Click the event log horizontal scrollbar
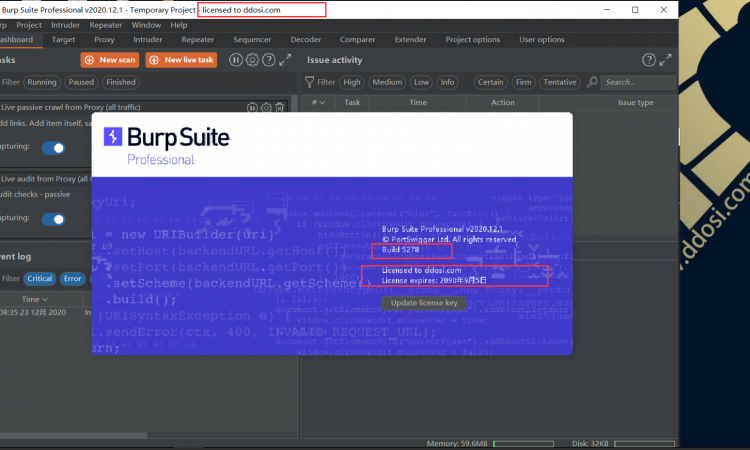 coord(73,435)
